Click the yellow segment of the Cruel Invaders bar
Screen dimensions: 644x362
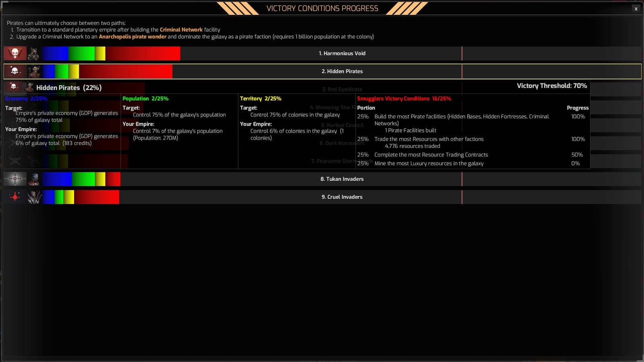click(69, 197)
